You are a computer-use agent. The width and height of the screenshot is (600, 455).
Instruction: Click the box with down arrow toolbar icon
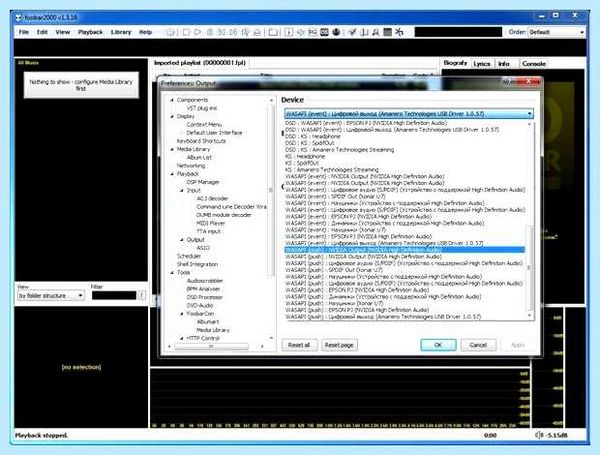[289, 33]
